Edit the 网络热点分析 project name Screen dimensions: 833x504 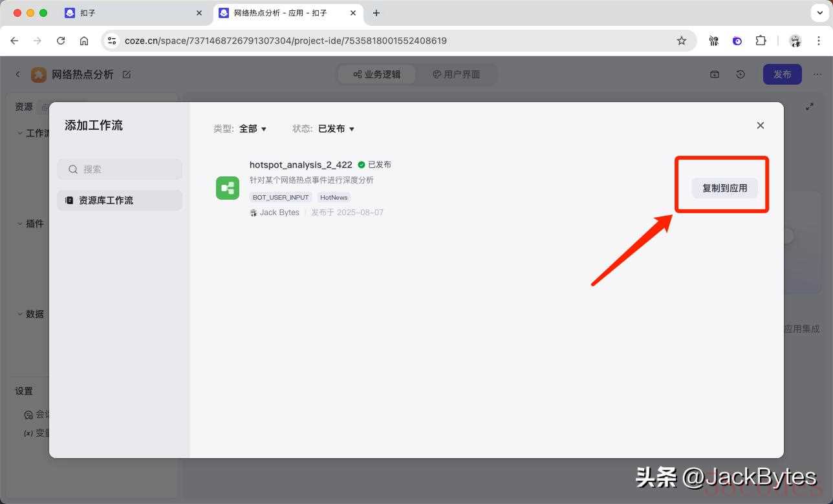point(127,74)
